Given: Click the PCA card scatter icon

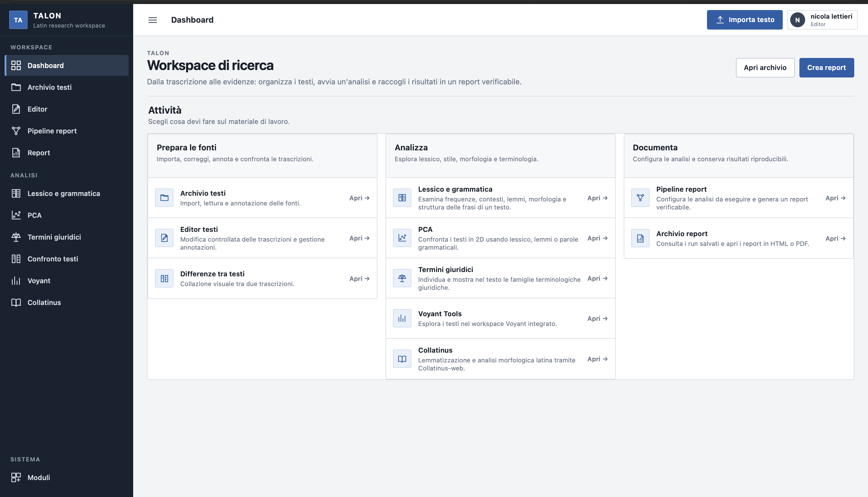Looking at the screenshot, I should (x=402, y=238).
